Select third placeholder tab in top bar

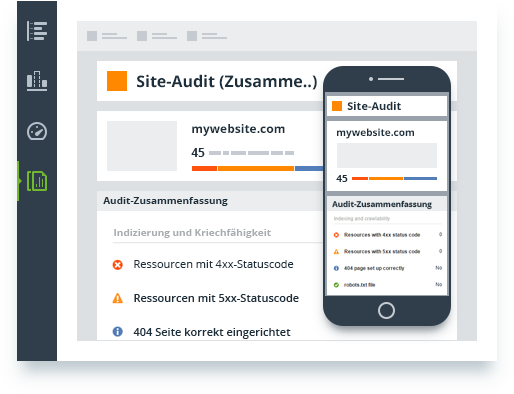pos(207,36)
